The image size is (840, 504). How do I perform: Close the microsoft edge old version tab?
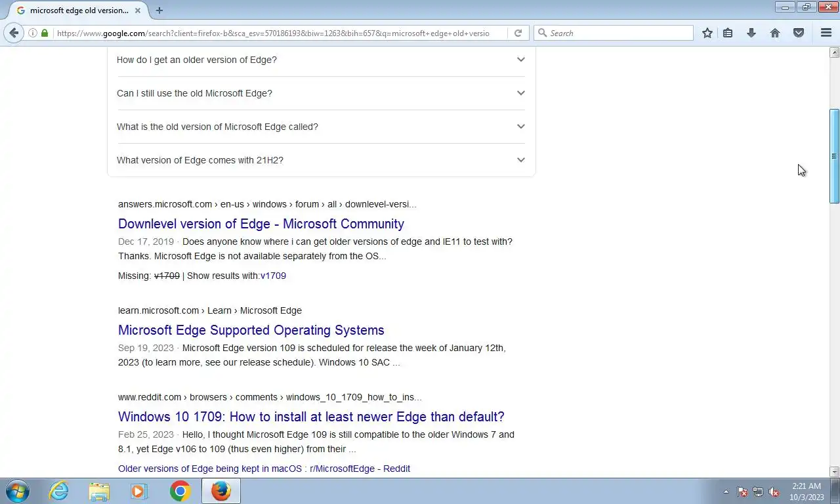(x=138, y=10)
